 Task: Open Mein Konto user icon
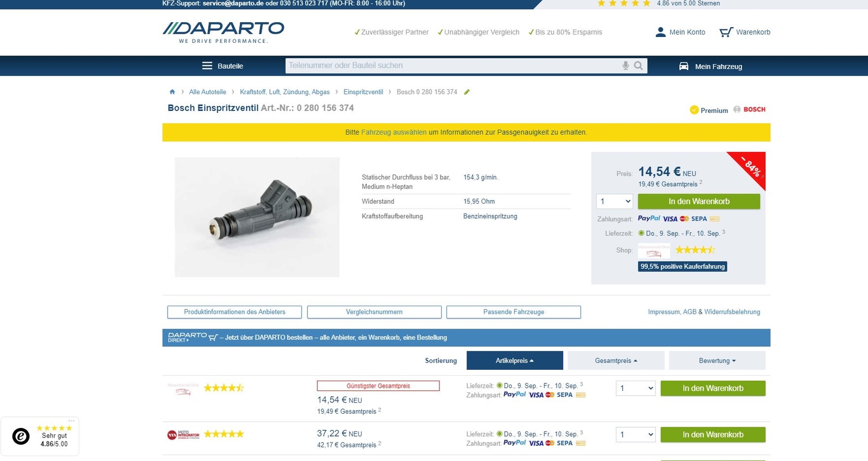click(x=660, y=32)
